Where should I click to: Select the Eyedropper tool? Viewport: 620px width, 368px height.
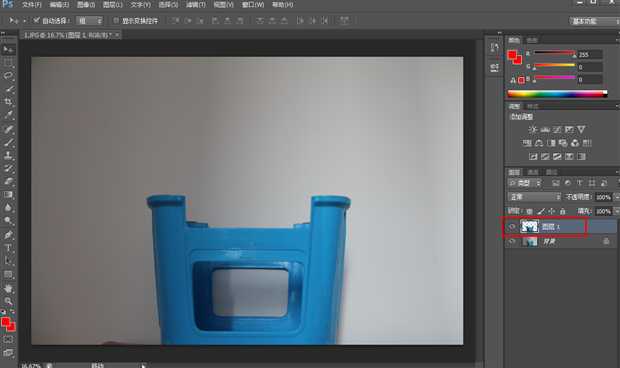[x=8, y=115]
